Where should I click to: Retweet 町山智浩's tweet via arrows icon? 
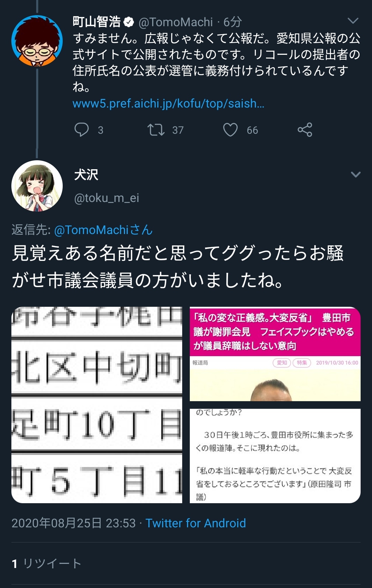click(156, 130)
